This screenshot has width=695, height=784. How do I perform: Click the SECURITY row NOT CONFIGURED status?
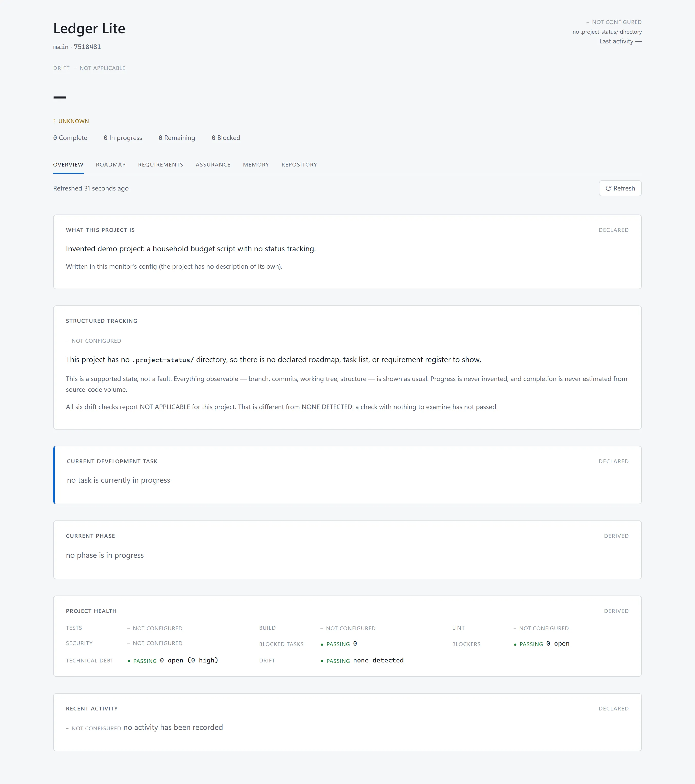pos(155,643)
